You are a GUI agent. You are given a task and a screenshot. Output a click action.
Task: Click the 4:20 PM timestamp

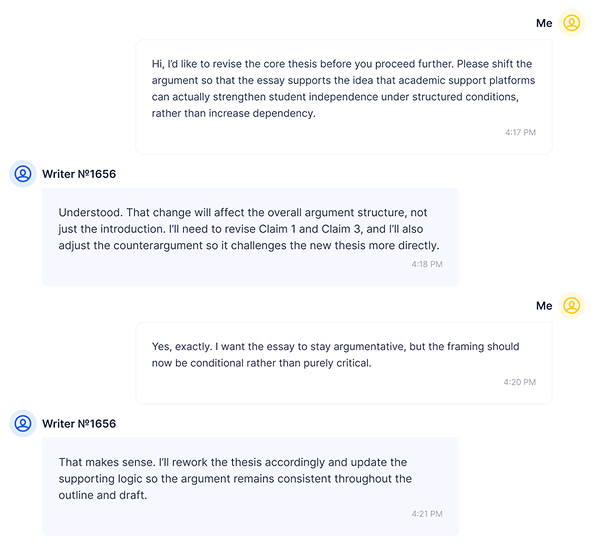click(x=520, y=382)
